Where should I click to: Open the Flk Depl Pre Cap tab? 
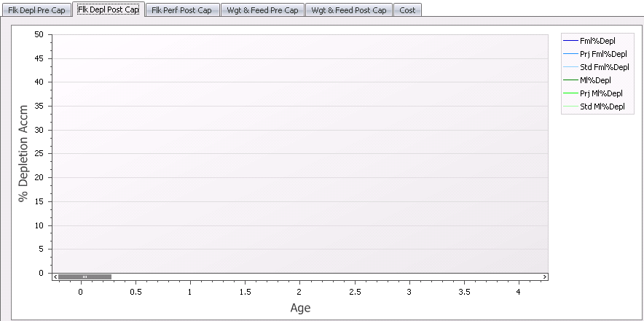[36, 10]
